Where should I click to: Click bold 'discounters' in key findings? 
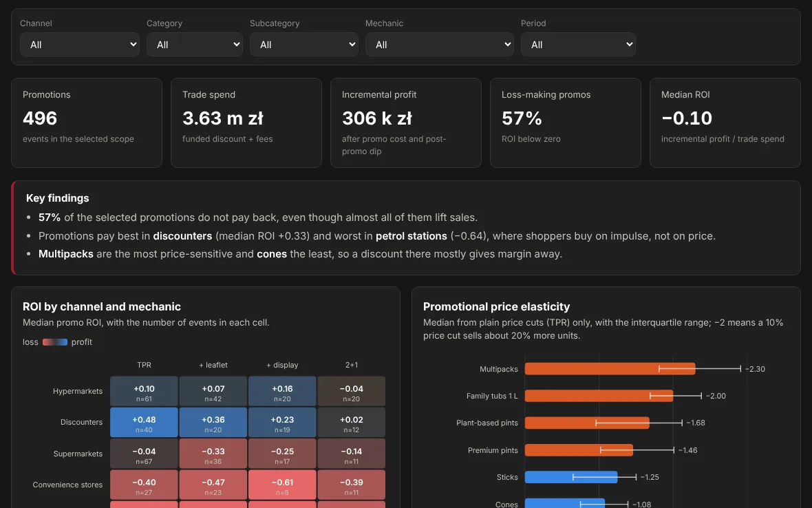pos(182,235)
